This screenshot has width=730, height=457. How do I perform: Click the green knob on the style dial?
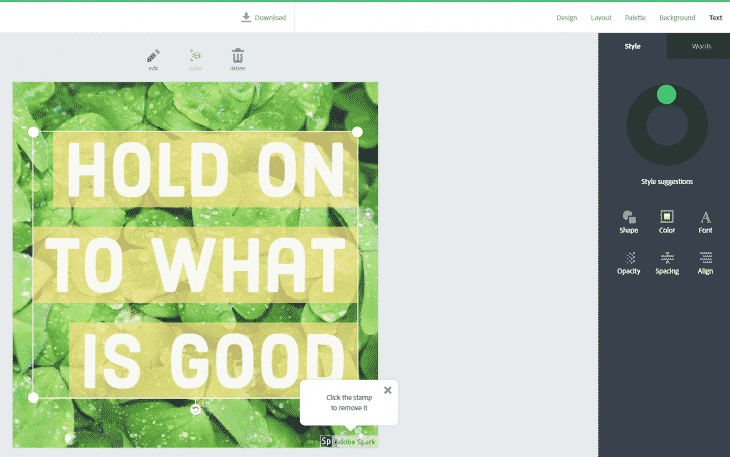coord(667,94)
